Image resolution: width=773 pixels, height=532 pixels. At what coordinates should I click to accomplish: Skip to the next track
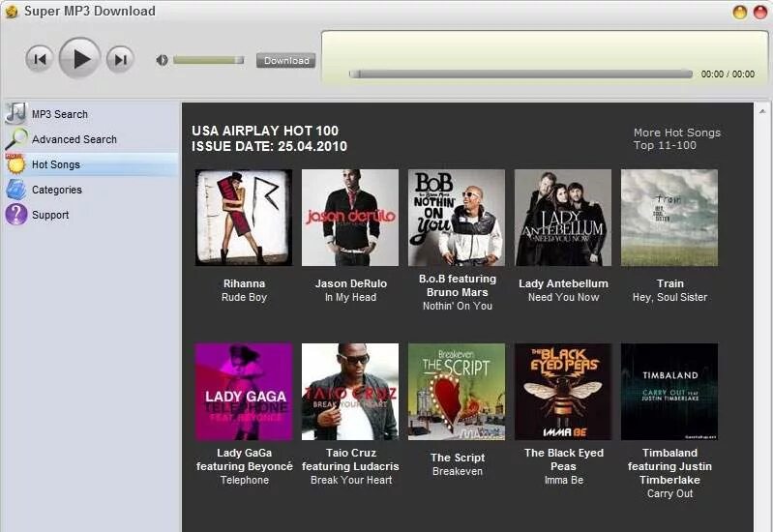pos(120,59)
